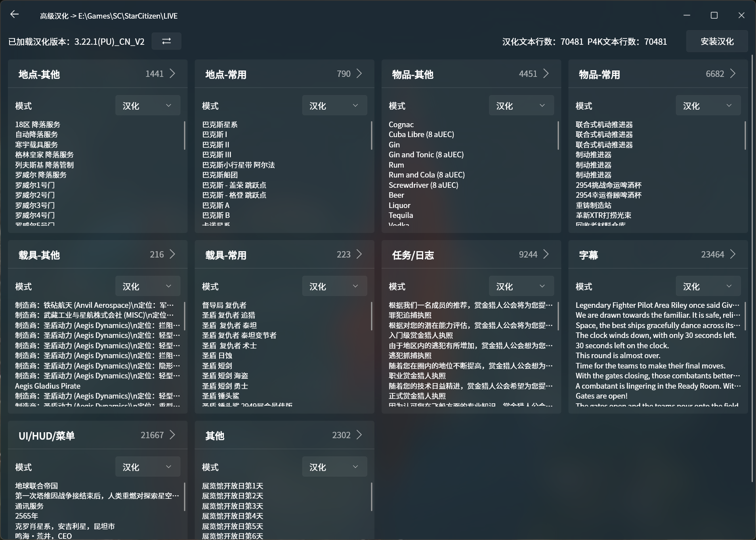756x540 pixels.
Task: Select the '职业赏金猎人执照' entry
Action: click(417, 376)
